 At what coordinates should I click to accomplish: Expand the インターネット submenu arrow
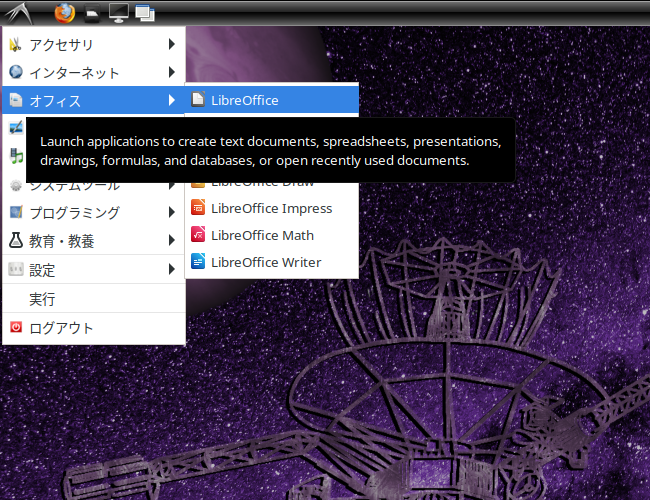pyautogui.click(x=172, y=72)
